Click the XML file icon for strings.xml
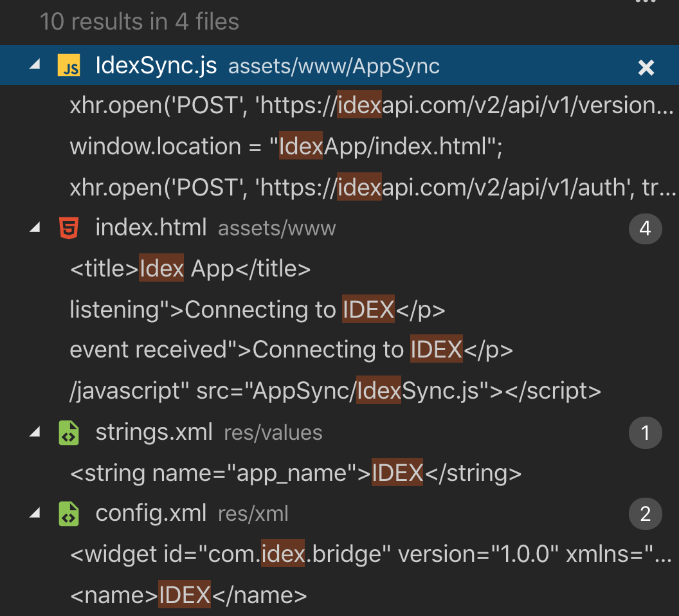Image resolution: width=679 pixels, height=616 pixels. coord(69,433)
